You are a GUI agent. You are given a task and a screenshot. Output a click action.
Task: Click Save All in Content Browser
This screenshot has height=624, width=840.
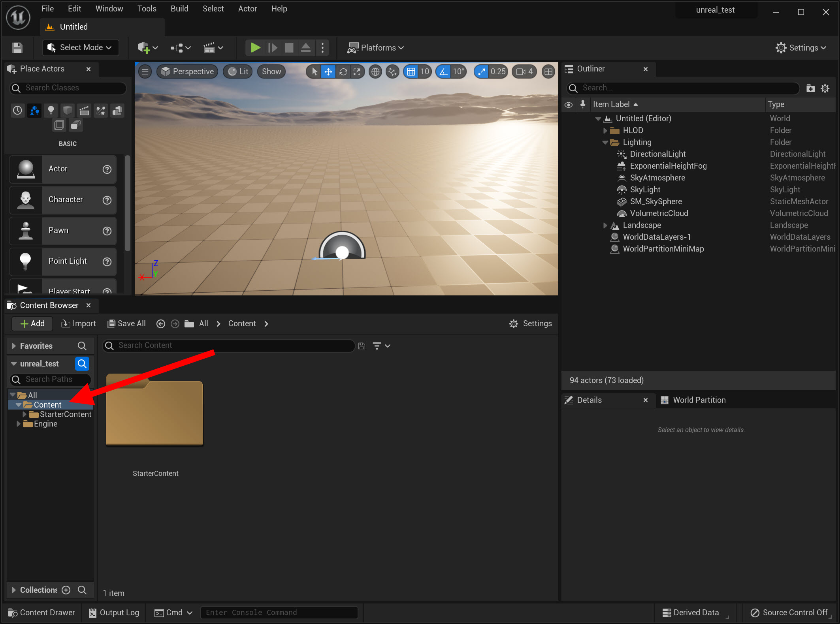coord(126,323)
